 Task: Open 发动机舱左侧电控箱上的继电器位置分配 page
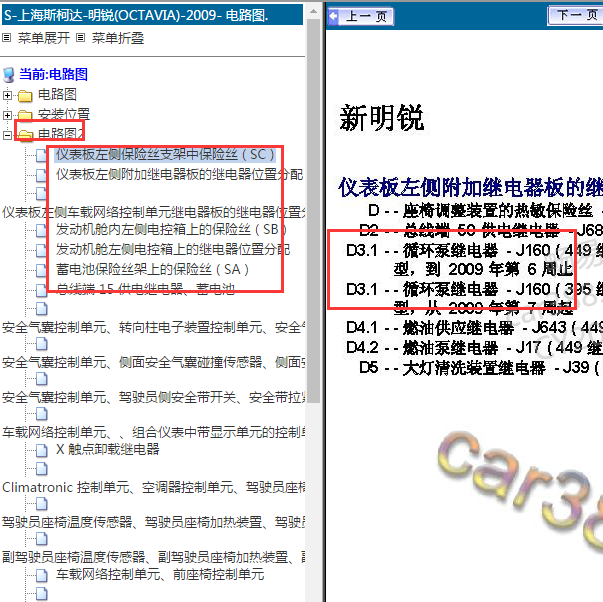pyautogui.click(x=173, y=250)
